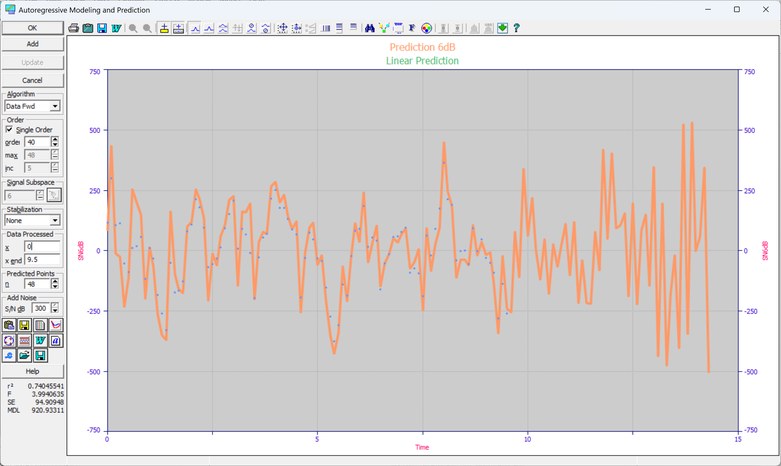The image size is (781, 466).
Task: Open the Algorithm dropdown showing Data Fwd
Action: click(32, 106)
